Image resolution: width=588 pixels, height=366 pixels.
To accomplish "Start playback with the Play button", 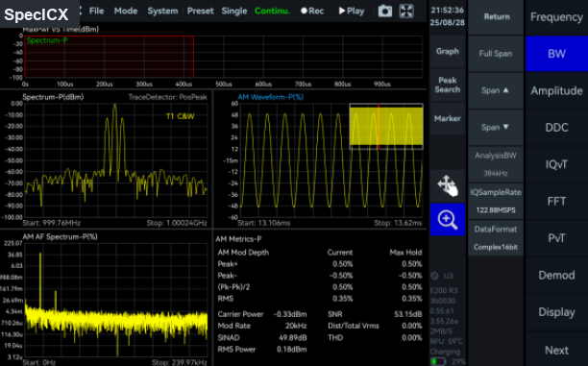I will coord(352,11).
